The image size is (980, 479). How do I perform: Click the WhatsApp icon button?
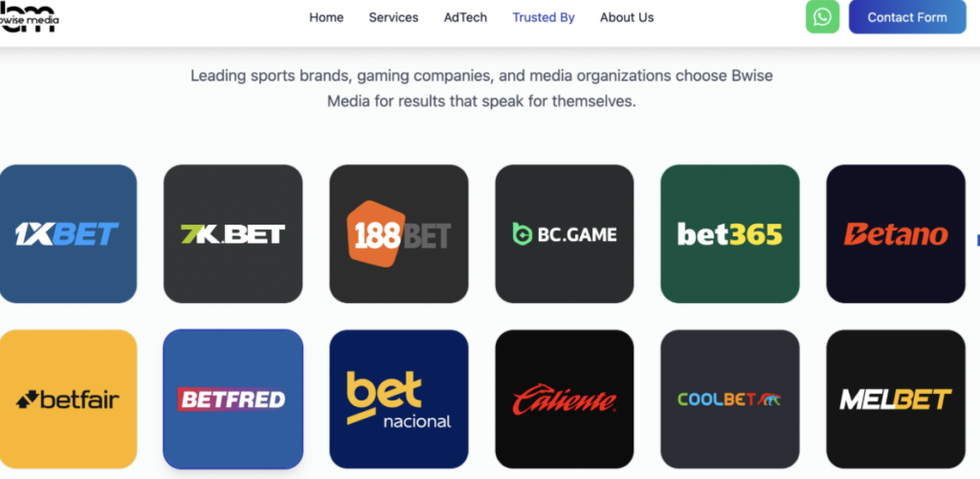(822, 17)
